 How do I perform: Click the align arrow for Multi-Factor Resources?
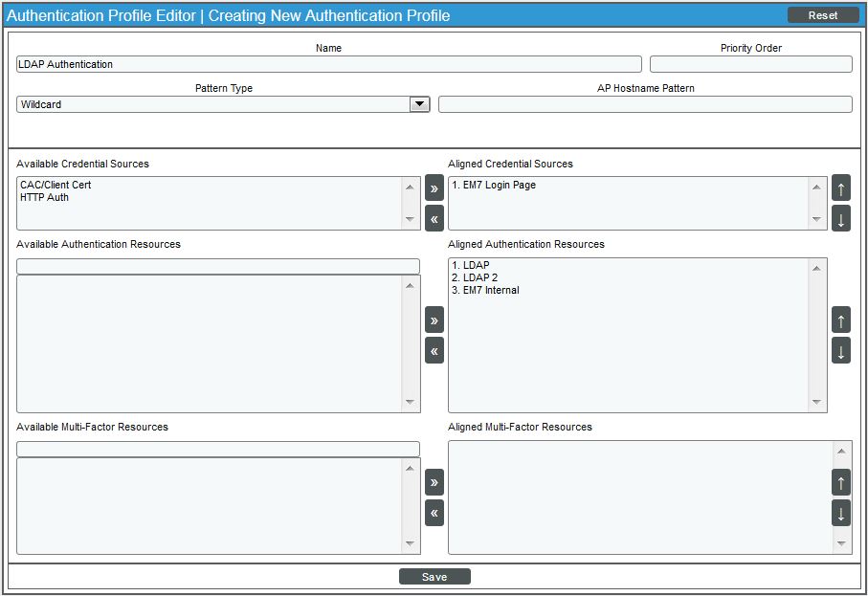[x=434, y=482]
